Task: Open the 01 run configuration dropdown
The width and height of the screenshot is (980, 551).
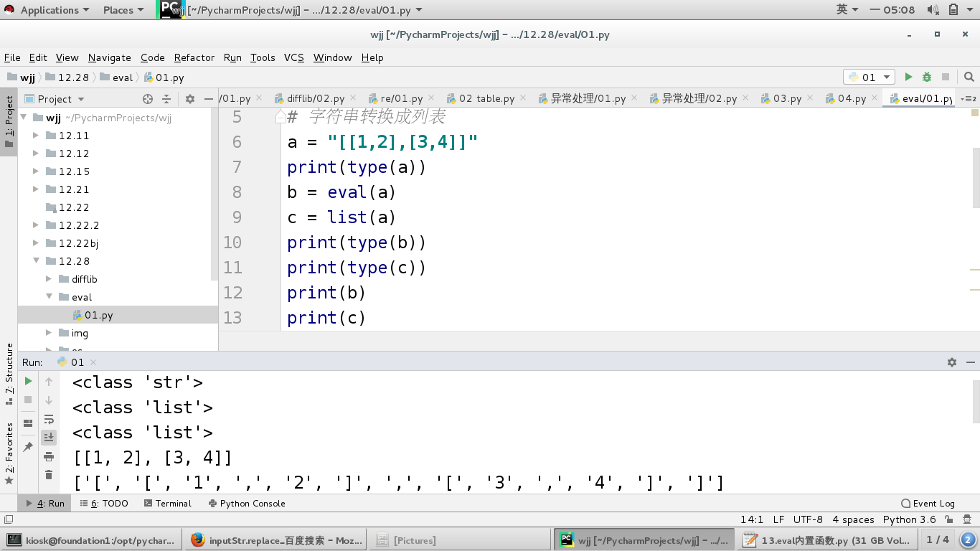Action: pyautogui.click(x=869, y=77)
